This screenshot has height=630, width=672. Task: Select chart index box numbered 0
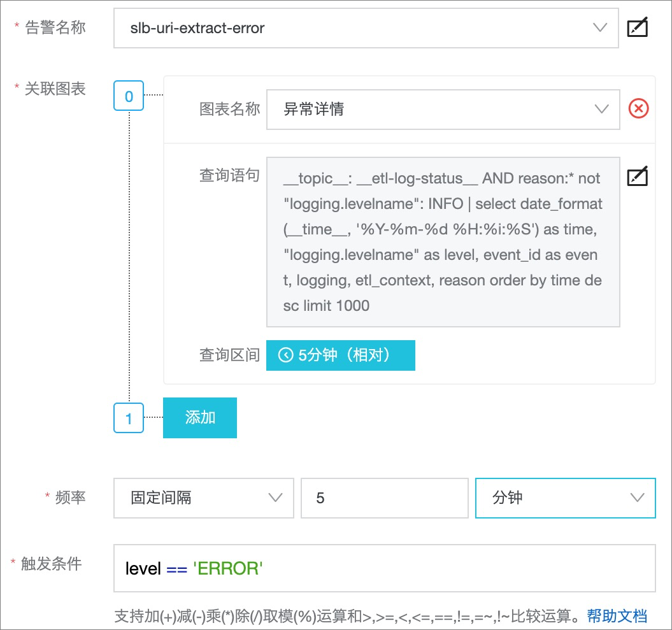click(x=129, y=96)
